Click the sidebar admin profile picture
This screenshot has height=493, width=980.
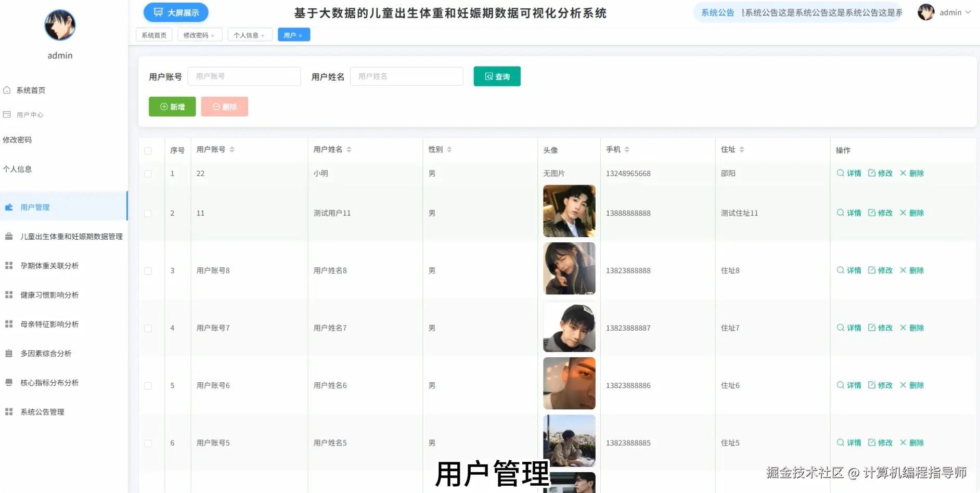(x=60, y=25)
